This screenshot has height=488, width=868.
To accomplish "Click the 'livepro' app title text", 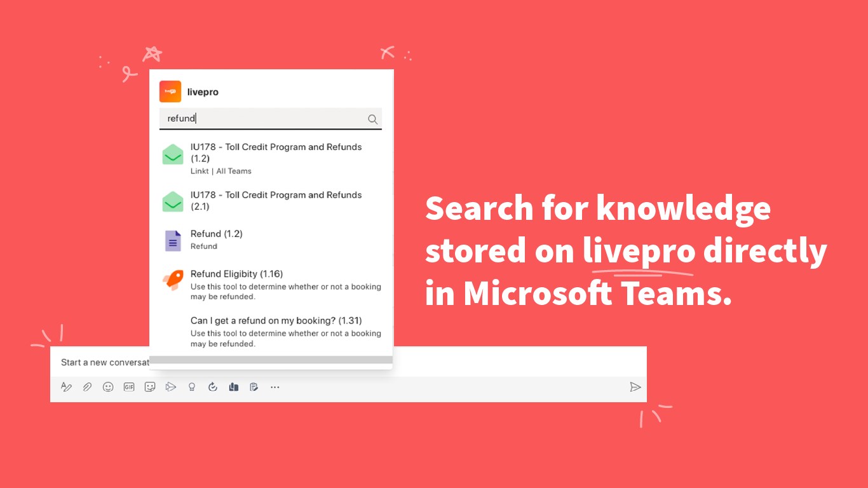I will pyautogui.click(x=203, y=92).
